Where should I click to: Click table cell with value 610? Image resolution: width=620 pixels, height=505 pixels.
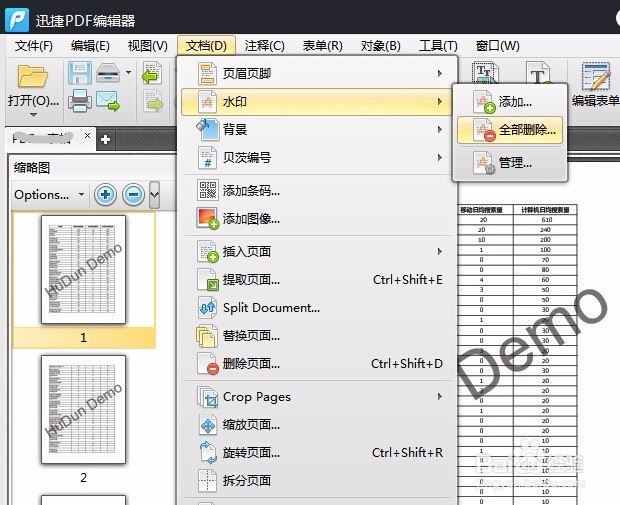click(546, 219)
